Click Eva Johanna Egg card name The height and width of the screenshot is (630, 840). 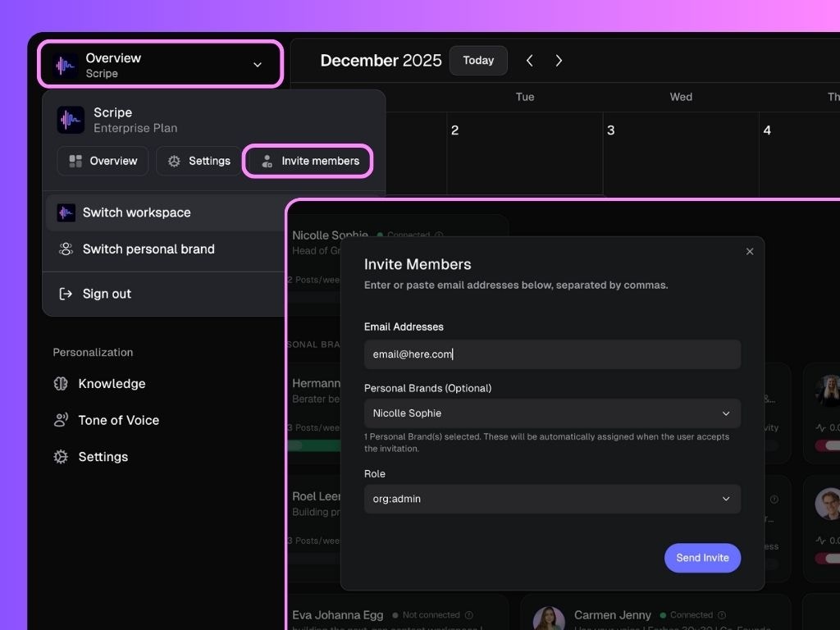pos(337,615)
